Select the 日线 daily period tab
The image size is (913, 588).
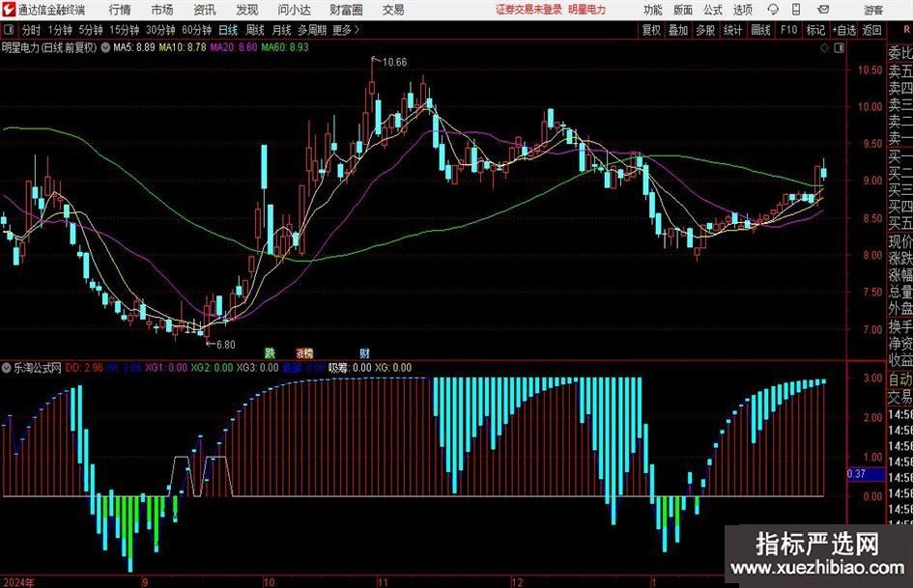(x=228, y=30)
